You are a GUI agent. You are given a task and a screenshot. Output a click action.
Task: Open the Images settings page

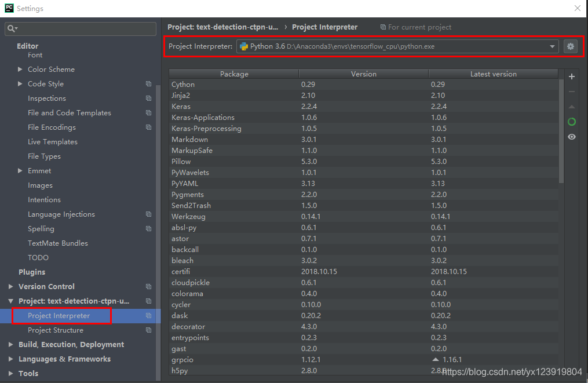tap(40, 185)
